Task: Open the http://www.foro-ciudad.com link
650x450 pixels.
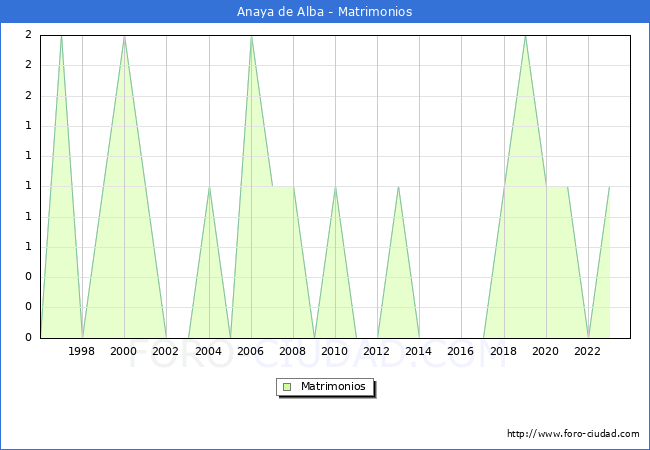Action: pos(573,434)
